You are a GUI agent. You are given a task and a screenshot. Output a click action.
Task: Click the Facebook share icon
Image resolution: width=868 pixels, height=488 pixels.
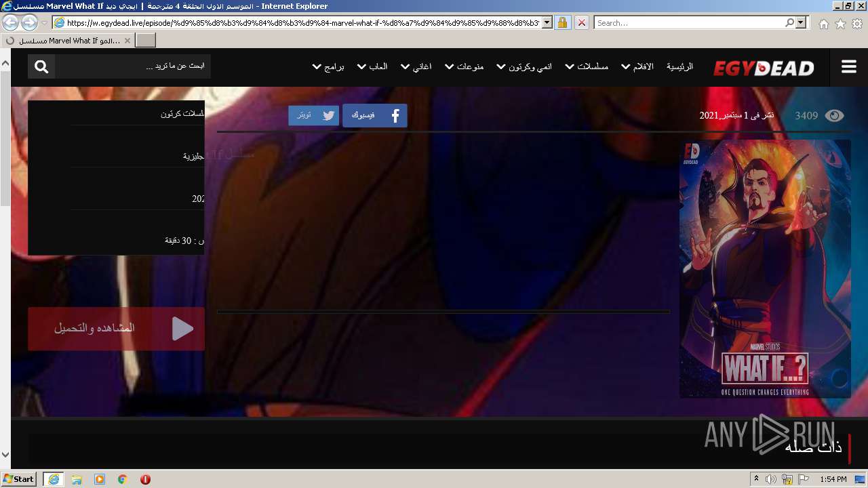click(x=395, y=115)
